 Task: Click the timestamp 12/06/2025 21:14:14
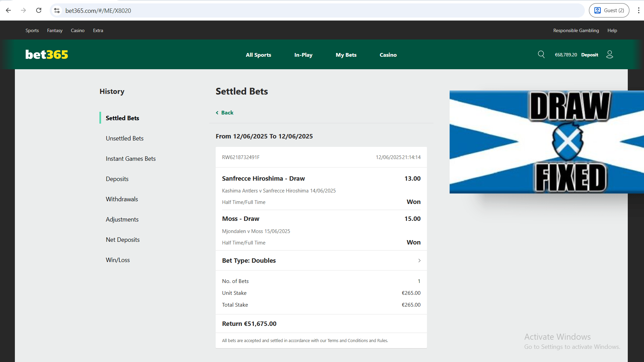point(398,157)
